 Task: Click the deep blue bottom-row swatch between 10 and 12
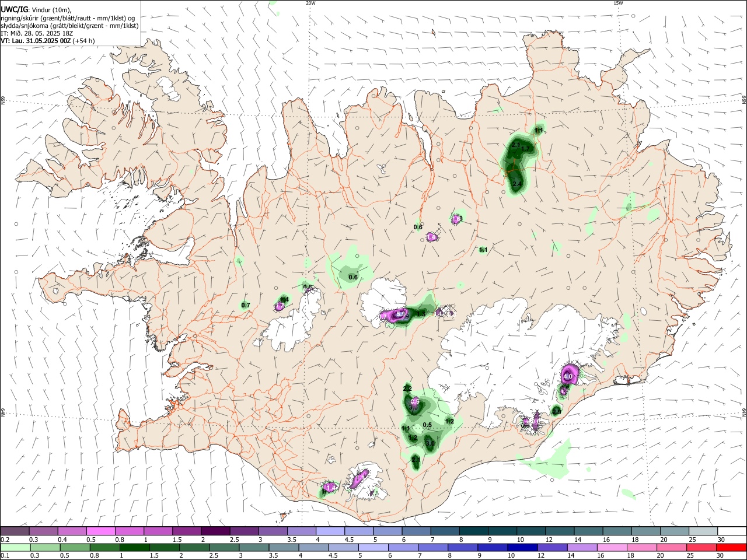point(522,547)
